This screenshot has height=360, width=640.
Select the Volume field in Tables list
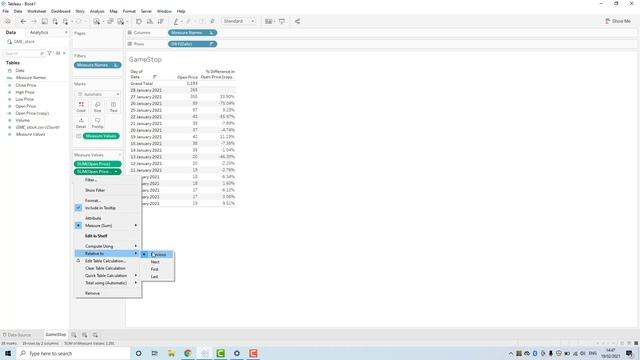pos(23,120)
